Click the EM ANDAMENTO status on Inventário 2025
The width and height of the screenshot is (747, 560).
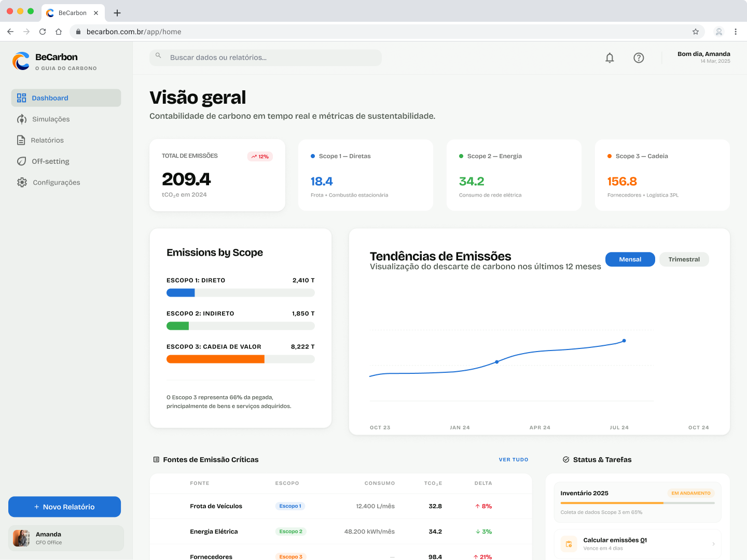(690, 493)
